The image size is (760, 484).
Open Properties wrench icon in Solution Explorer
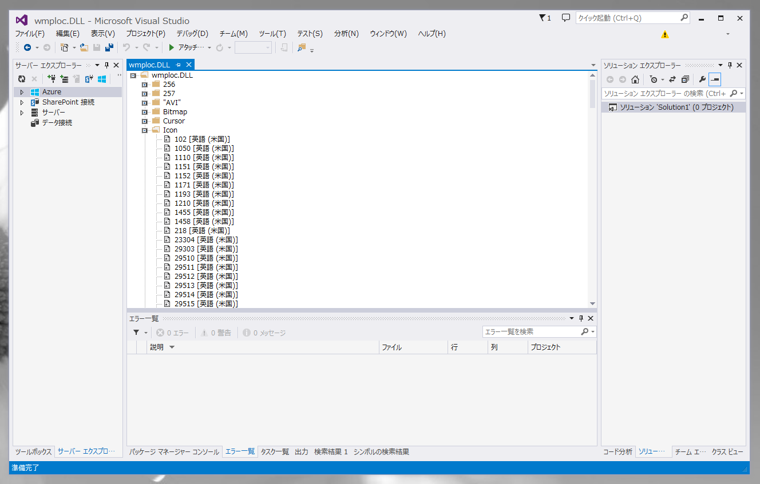tap(702, 79)
